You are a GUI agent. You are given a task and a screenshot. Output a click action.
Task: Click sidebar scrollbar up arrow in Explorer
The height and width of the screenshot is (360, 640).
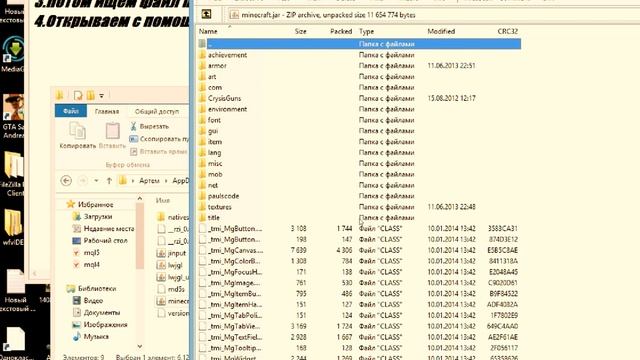click(140, 199)
